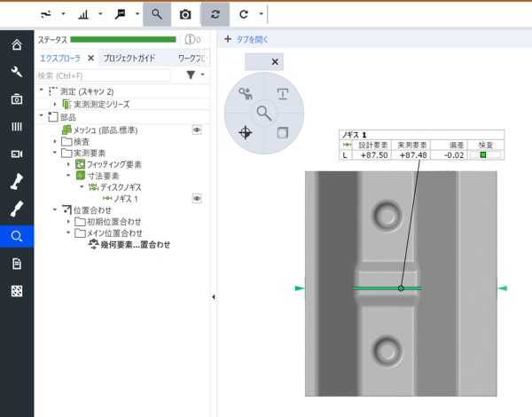
Task: Close the radial menu with the X button
Action: click(x=275, y=62)
